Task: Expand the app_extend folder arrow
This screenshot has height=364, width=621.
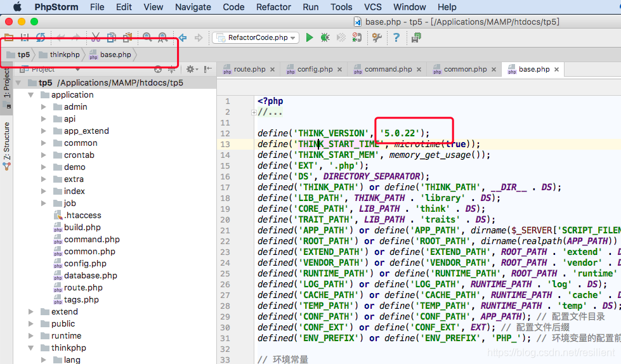Action: (44, 131)
